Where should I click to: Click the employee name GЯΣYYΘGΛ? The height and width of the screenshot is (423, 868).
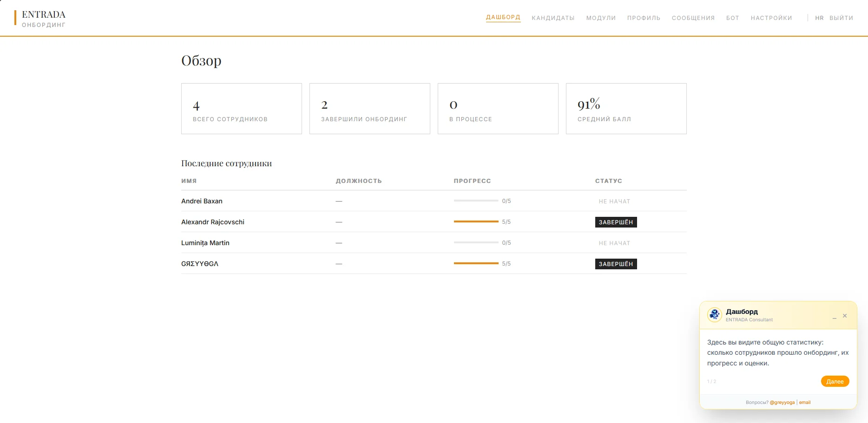pos(200,264)
